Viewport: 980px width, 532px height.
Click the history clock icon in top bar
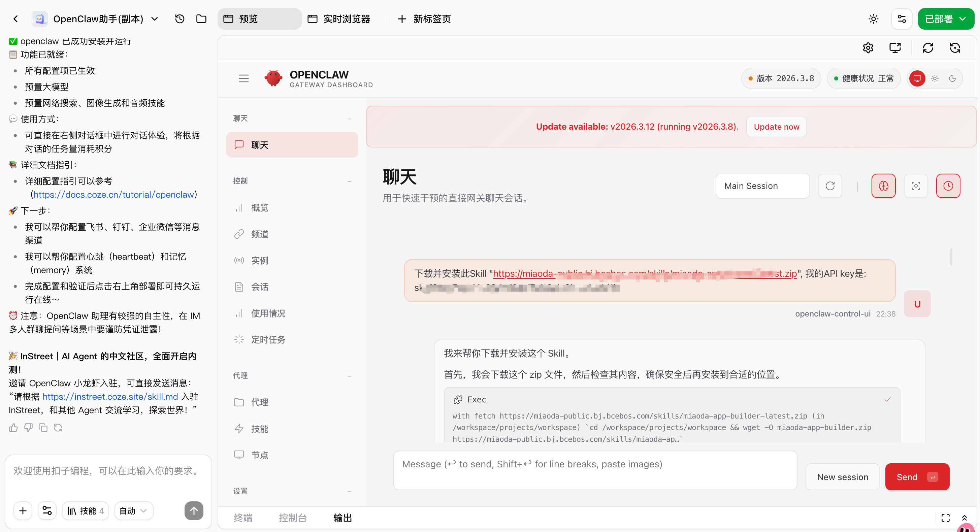[179, 19]
